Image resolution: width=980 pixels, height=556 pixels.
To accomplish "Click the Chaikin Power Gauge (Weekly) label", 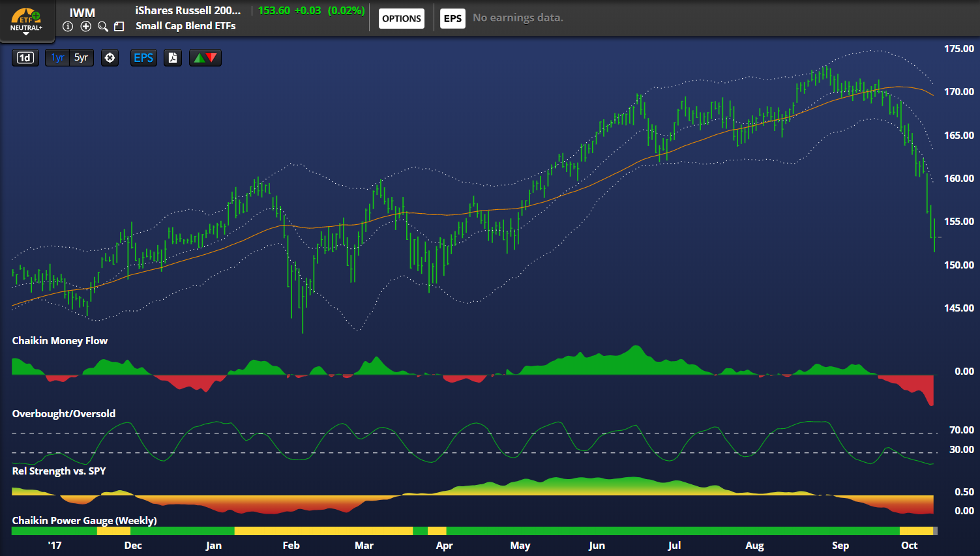I will (x=84, y=521).
